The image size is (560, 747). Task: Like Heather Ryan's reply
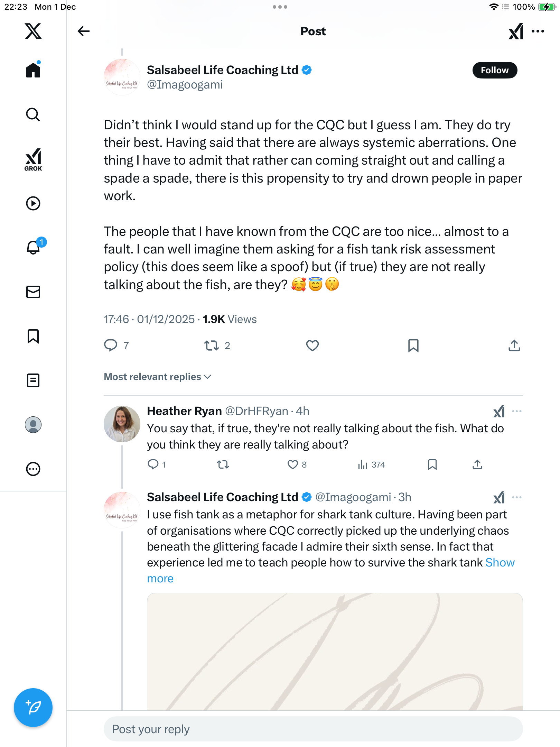tap(293, 464)
